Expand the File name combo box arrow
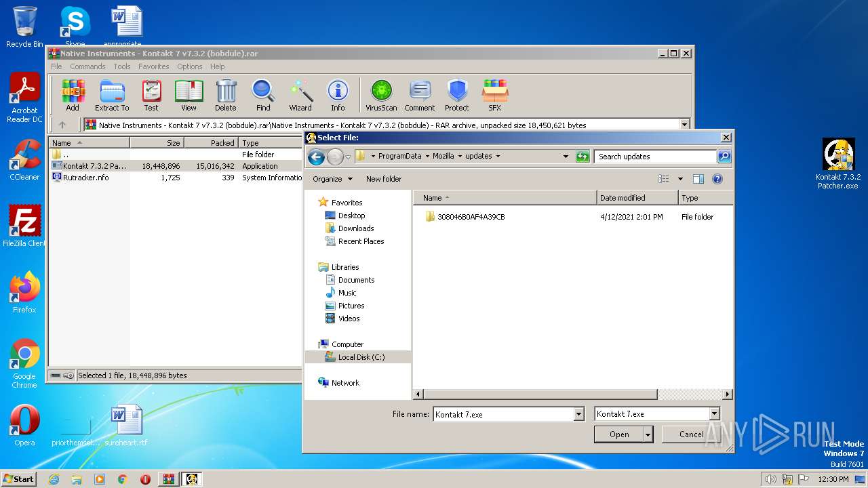 click(578, 414)
